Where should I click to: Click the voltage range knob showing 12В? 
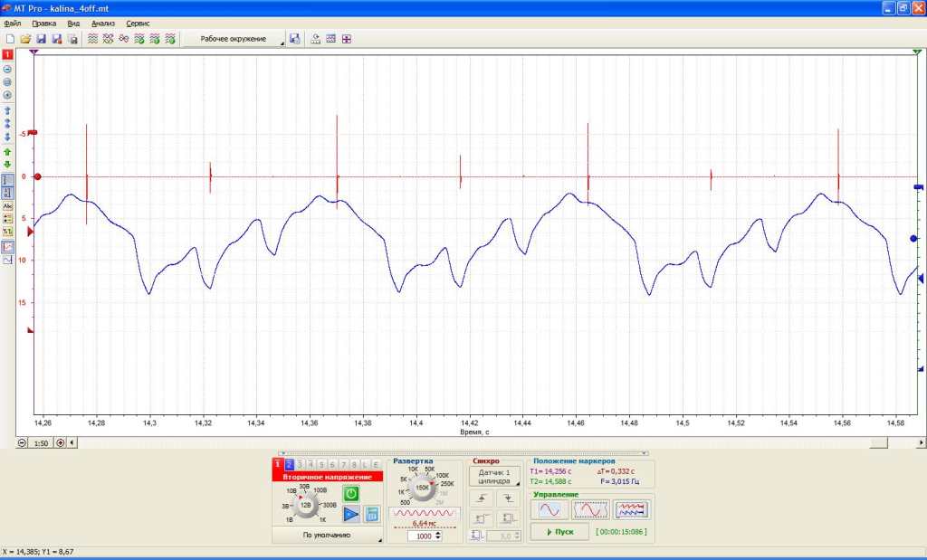tap(306, 506)
